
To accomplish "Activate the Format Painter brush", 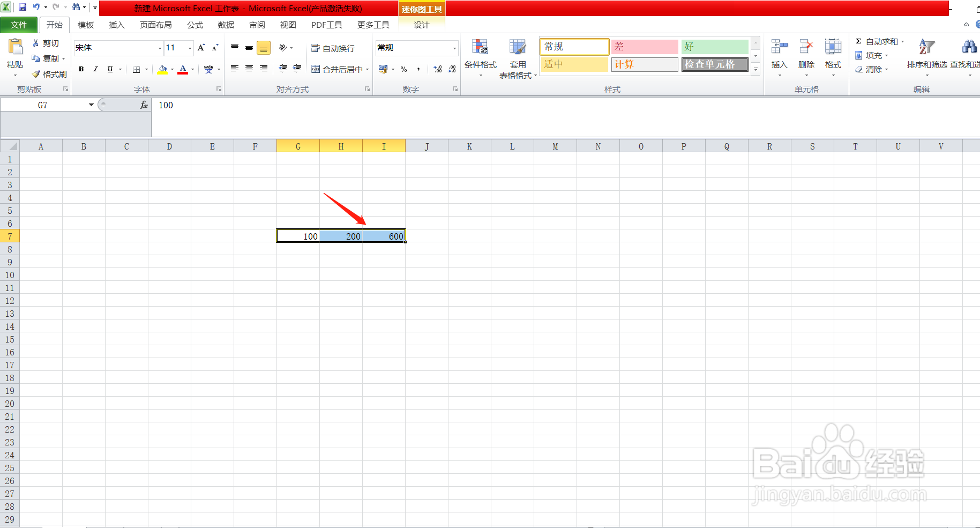I will tap(36, 74).
